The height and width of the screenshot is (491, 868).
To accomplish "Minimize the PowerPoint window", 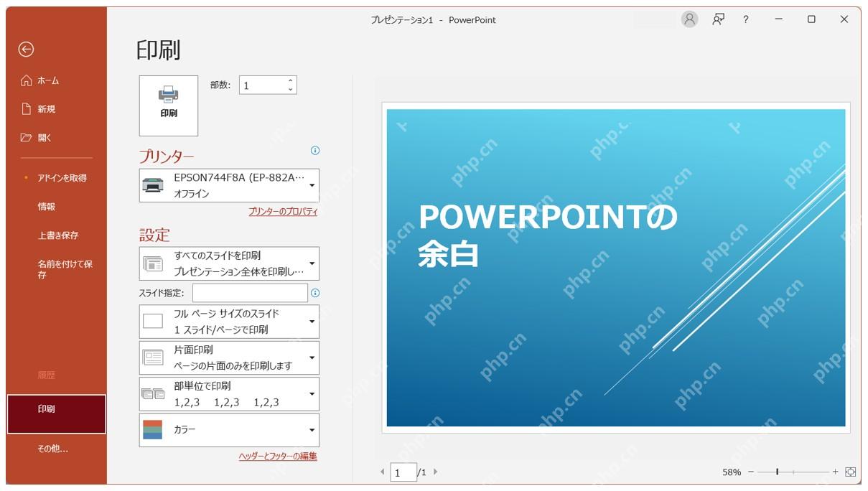I will [779, 19].
